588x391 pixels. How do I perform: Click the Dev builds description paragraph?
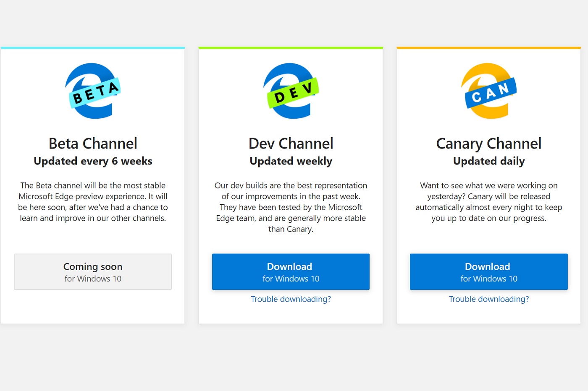click(x=291, y=207)
